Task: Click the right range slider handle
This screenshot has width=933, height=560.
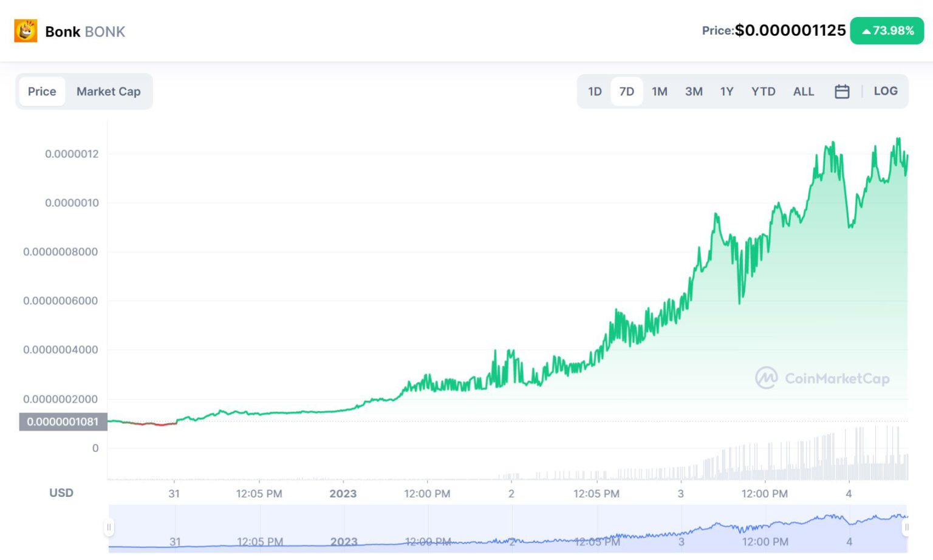Action: pyautogui.click(x=906, y=527)
